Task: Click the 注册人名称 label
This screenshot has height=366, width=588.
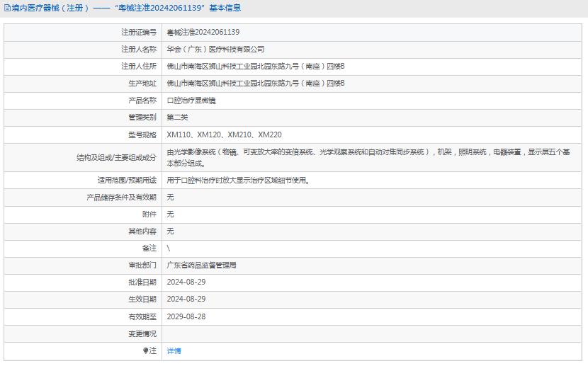Action: 139,50
